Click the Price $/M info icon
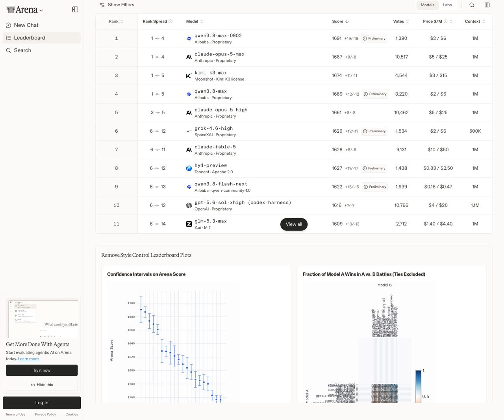This screenshot has width=504, height=420. point(446,22)
